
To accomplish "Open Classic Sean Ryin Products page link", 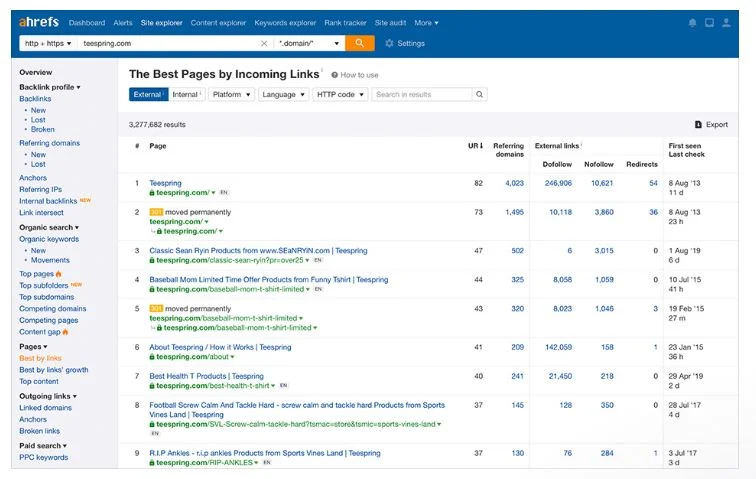I will click(x=258, y=251).
